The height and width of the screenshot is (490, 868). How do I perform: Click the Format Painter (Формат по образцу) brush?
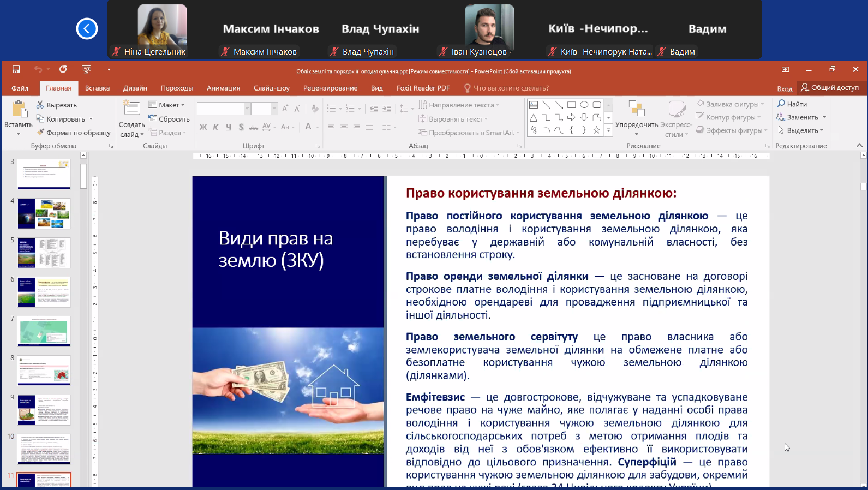click(x=40, y=133)
